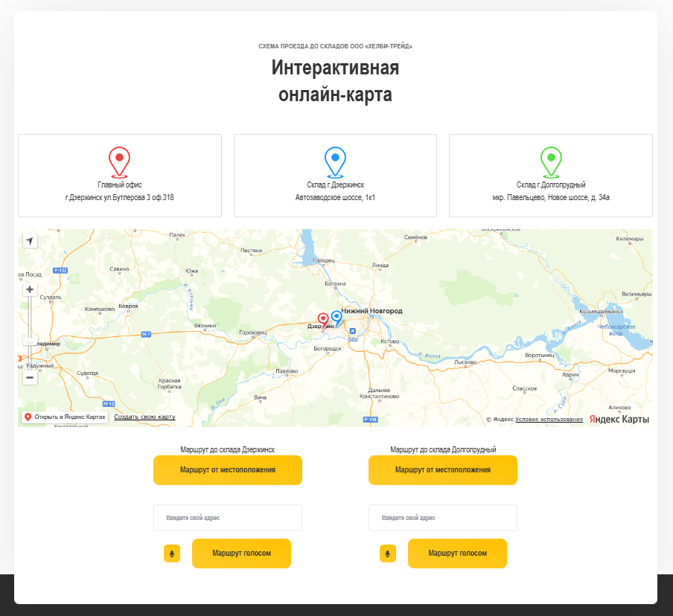The image size is (673, 616).
Task: Click the map zoom slider handle
Action: tap(30, 342)
